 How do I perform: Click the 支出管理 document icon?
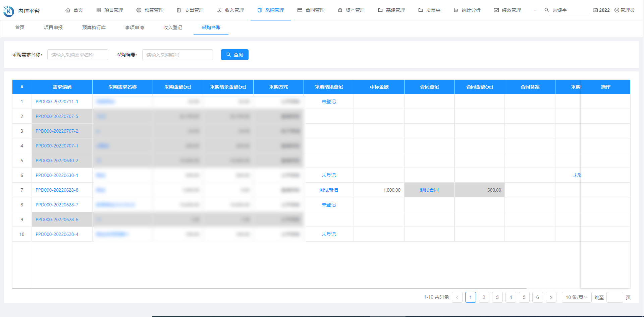point(178,10)
